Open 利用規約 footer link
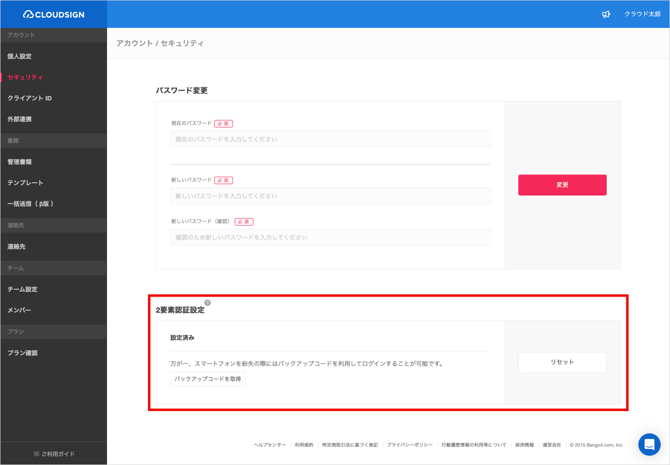The image size is (670, 465). coord(304,445)
